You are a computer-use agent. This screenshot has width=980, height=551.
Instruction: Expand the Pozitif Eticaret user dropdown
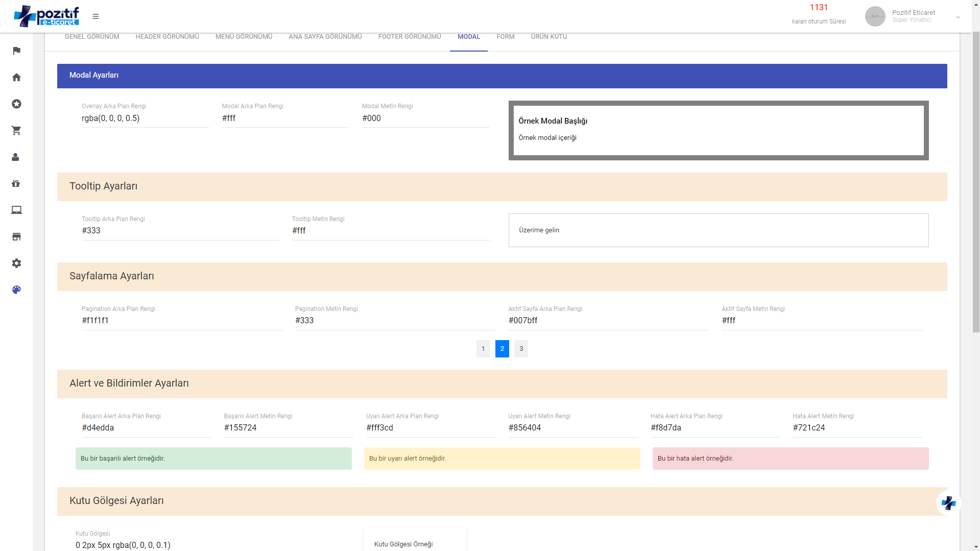tap(958, 17)
